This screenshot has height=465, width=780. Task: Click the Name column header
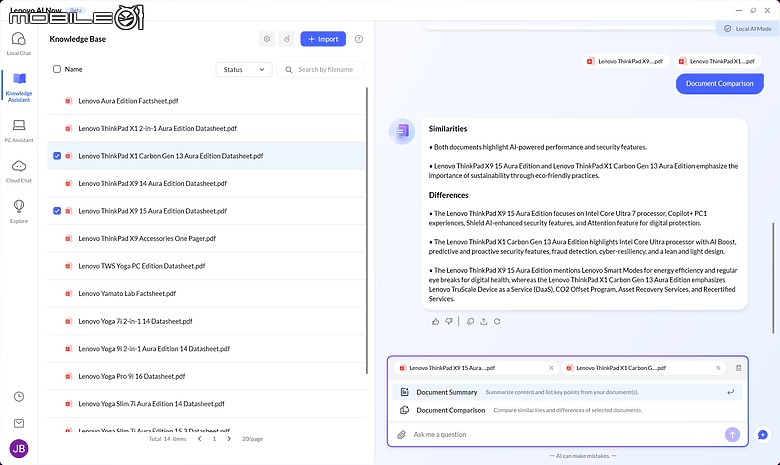[x=74, y=69]
